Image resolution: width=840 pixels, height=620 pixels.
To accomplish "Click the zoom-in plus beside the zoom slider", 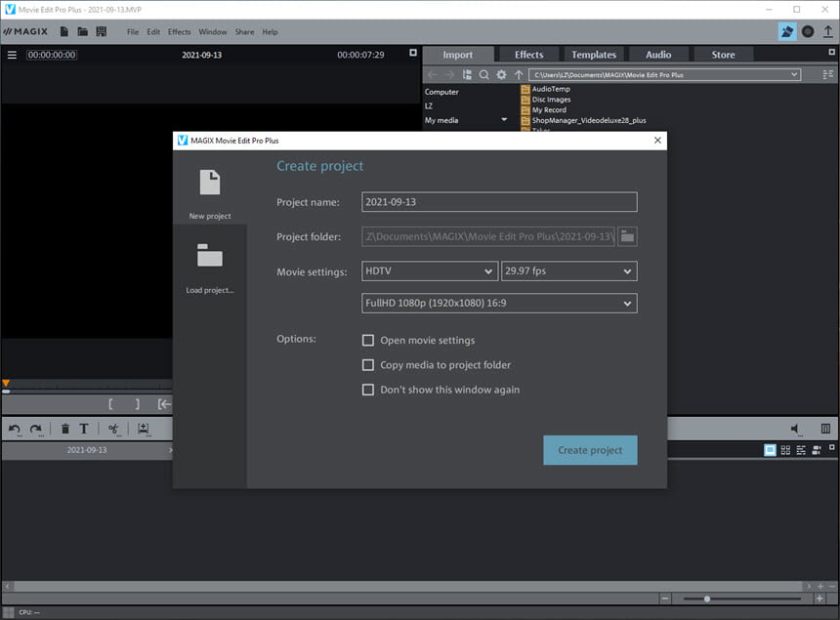I will point(819,599).
